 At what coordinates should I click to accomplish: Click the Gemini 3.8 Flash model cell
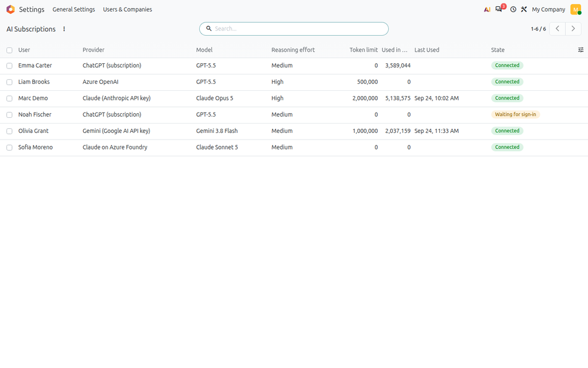coord(216,131)
